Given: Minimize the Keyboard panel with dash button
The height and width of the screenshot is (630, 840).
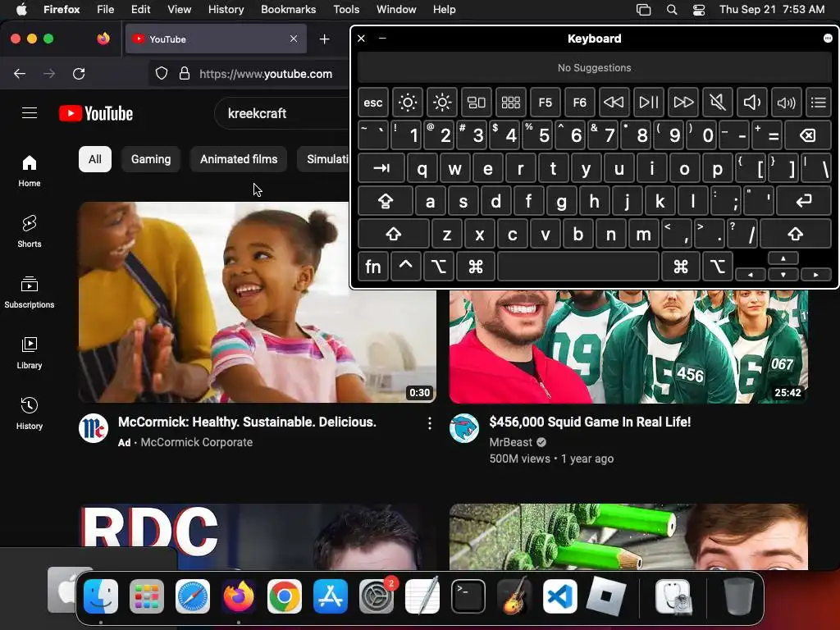Looking at the screenshot, I should click(382, 38).
